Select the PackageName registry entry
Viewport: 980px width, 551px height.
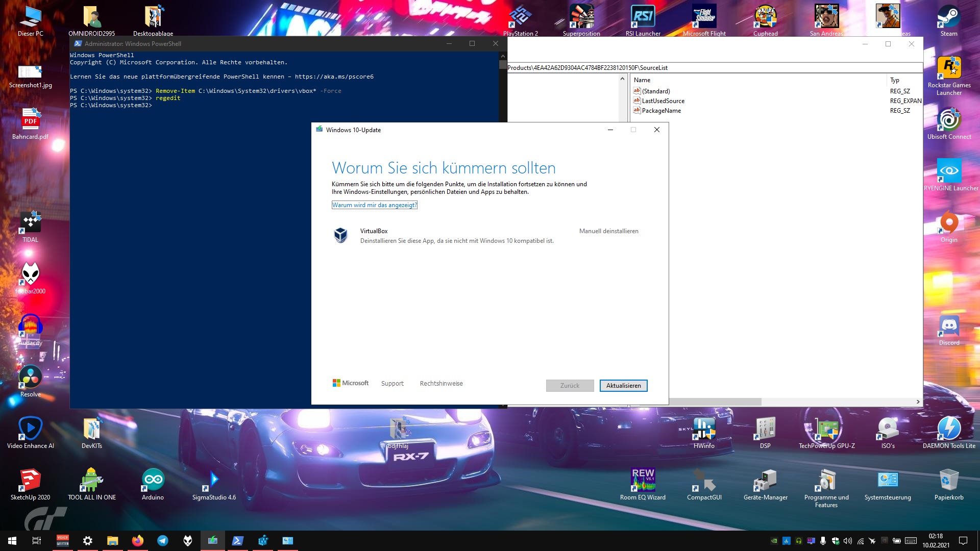tap(661, 110)
